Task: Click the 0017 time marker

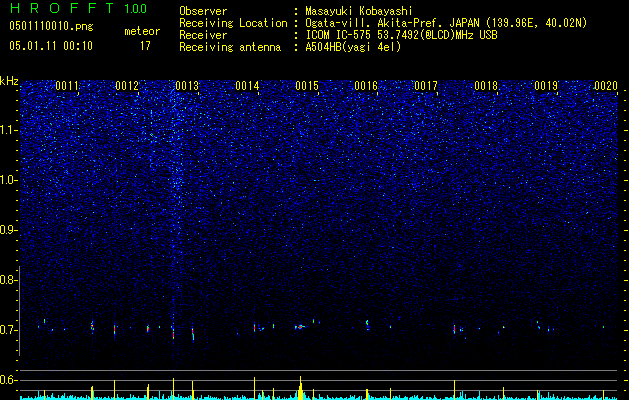Action: pyautogui.click(x=426, y=86)
